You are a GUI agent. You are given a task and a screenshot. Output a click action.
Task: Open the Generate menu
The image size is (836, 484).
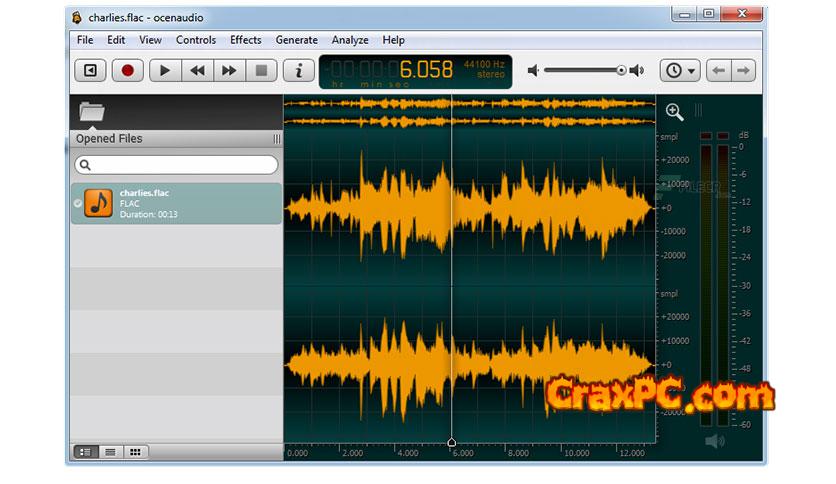(296, 40)
